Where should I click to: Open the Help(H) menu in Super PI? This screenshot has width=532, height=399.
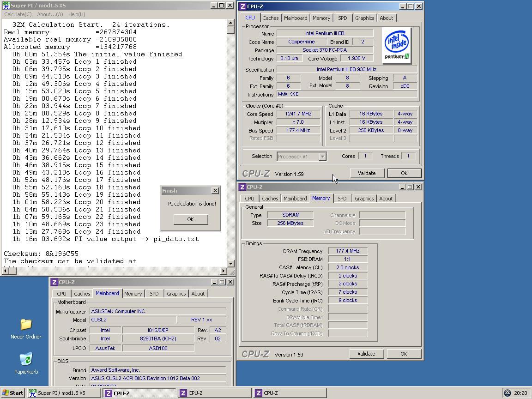(x=77, y=14)
